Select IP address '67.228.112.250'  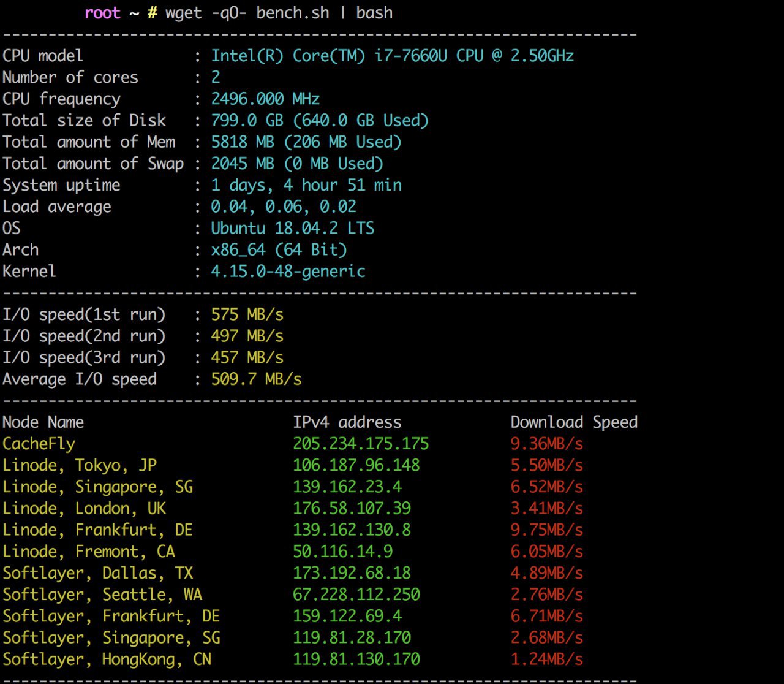click(x=356, y=595)
